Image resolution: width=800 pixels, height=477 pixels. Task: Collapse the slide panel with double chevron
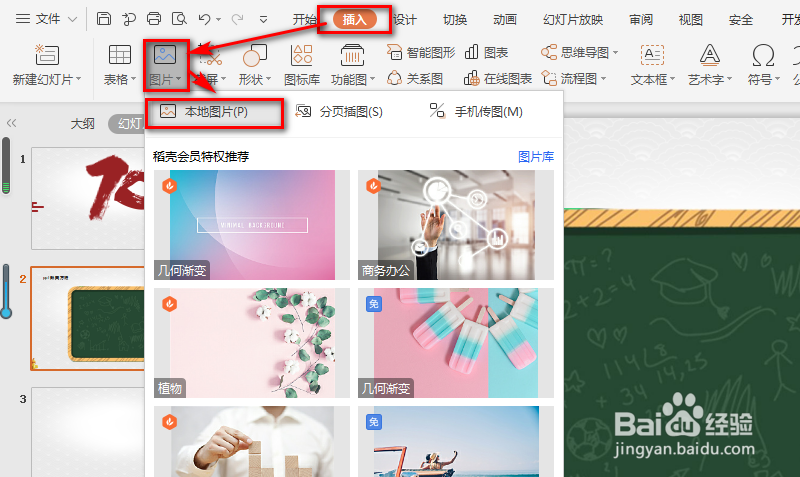pyautogui.click(x=11, y=123)
